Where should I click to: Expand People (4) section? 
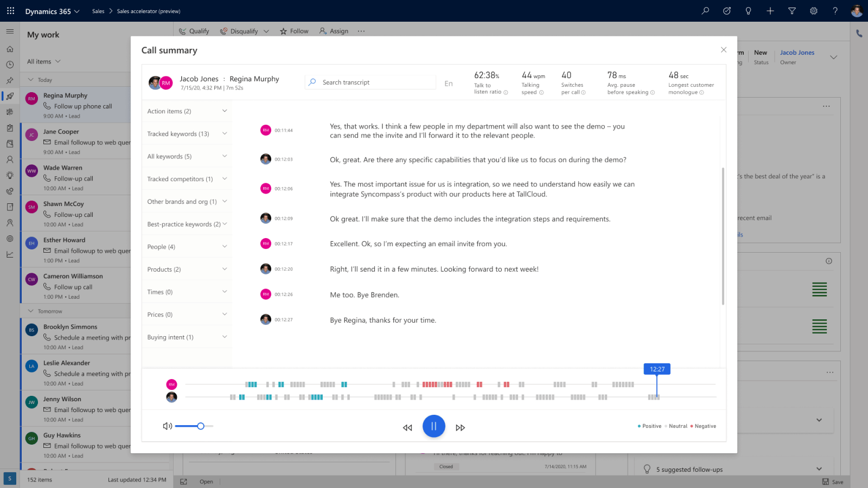pos(187,247)
